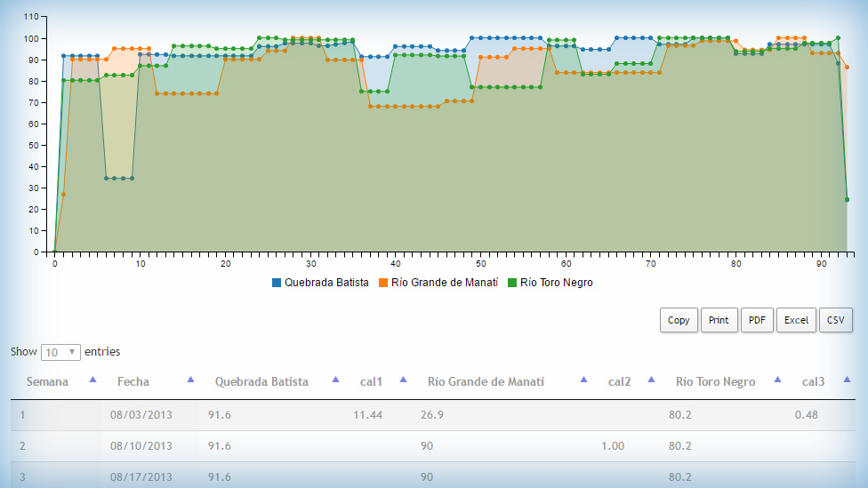Export the table to Excel

pyautogui.click(x=796, y=320)
